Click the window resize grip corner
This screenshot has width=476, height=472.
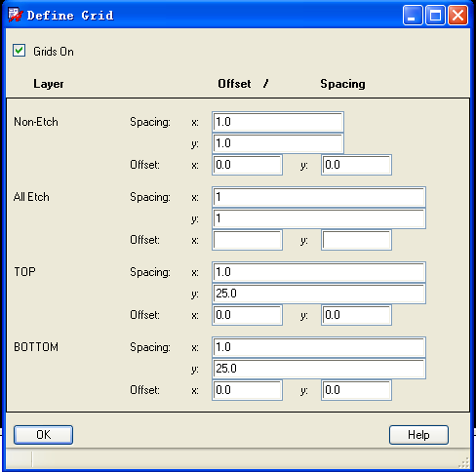click(x=463, y=462)
